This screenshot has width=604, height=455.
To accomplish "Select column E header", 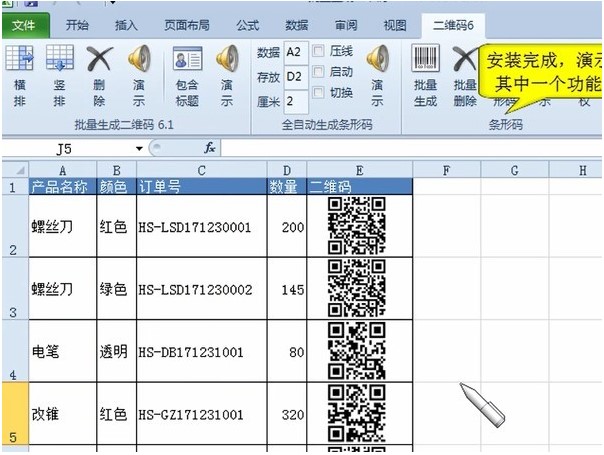I will tap(359, 170).
